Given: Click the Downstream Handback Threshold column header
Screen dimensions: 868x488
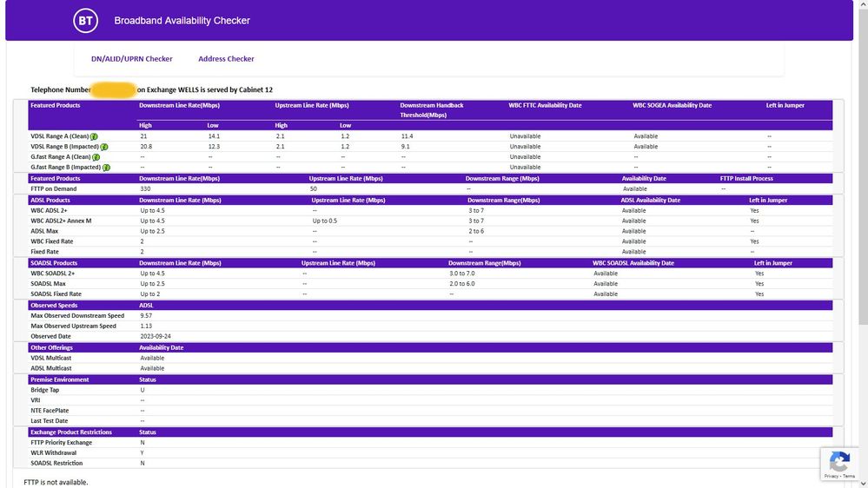Looking at the screenshot, I should coord(432,110).
